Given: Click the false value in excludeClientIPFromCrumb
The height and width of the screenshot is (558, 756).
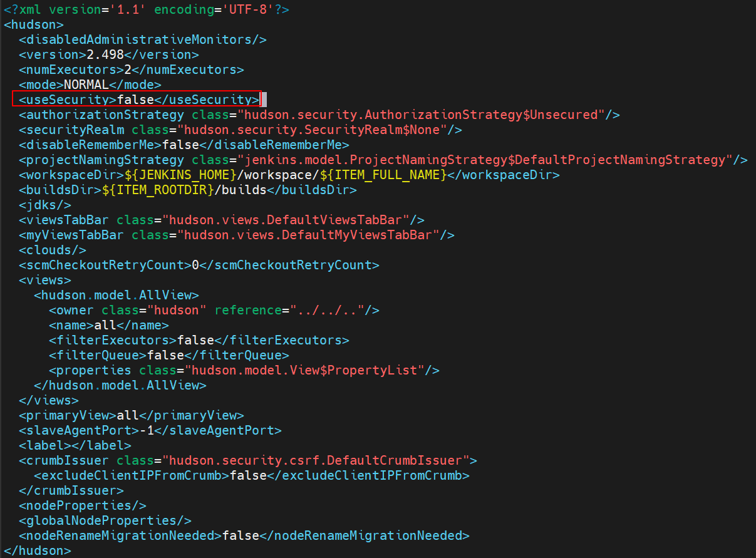Looking at the screenshot, I should coord(248,475).
